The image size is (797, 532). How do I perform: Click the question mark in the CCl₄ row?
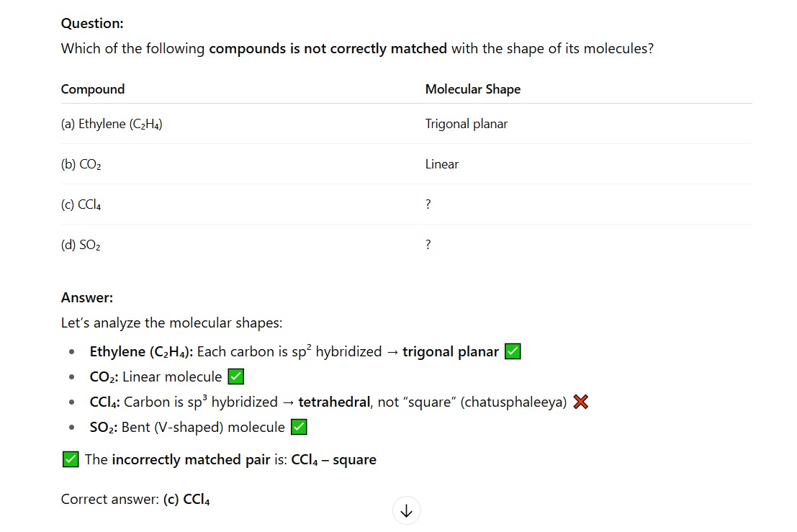(x=428, y=204)
